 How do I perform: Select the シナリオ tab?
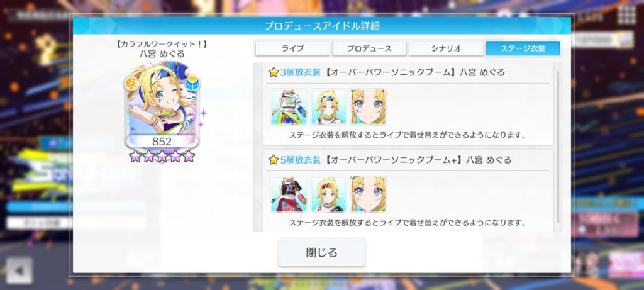[446, 48]
